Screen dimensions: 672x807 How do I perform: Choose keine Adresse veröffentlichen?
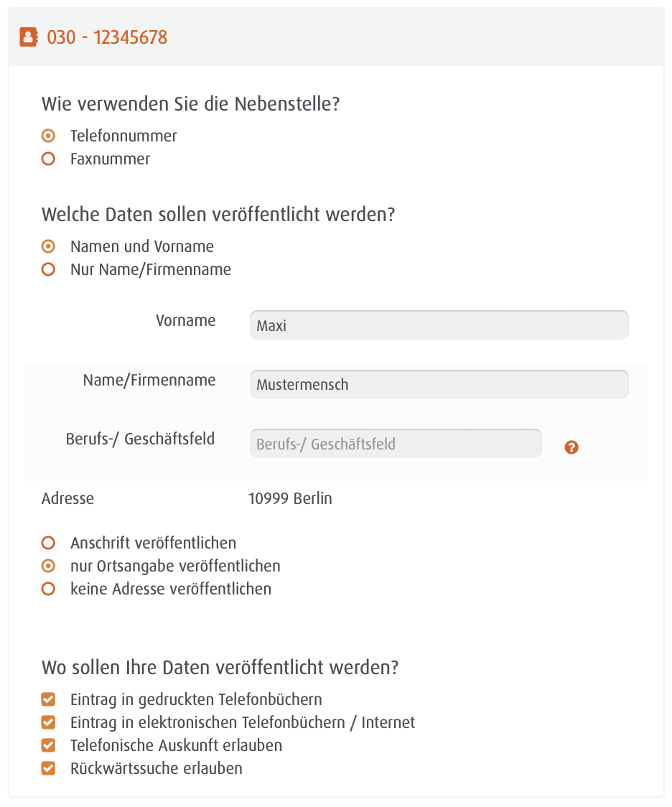tap(48, 589)
